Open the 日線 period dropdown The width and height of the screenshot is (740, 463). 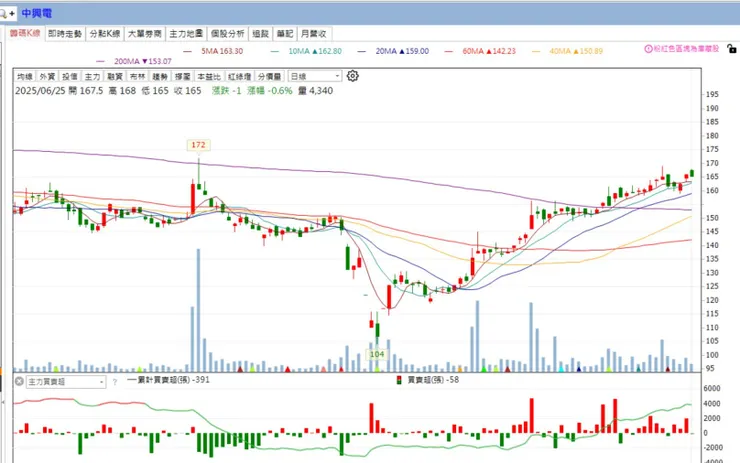315,76
